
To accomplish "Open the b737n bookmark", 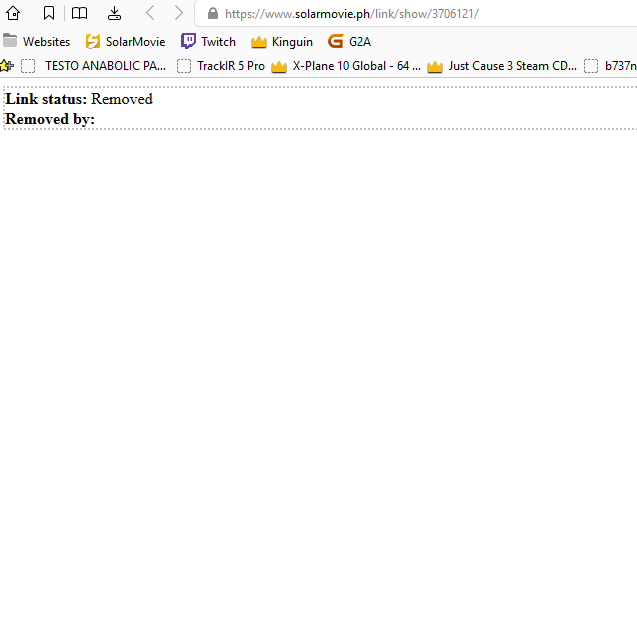I will pyautogui.click(x=610, y=66).
